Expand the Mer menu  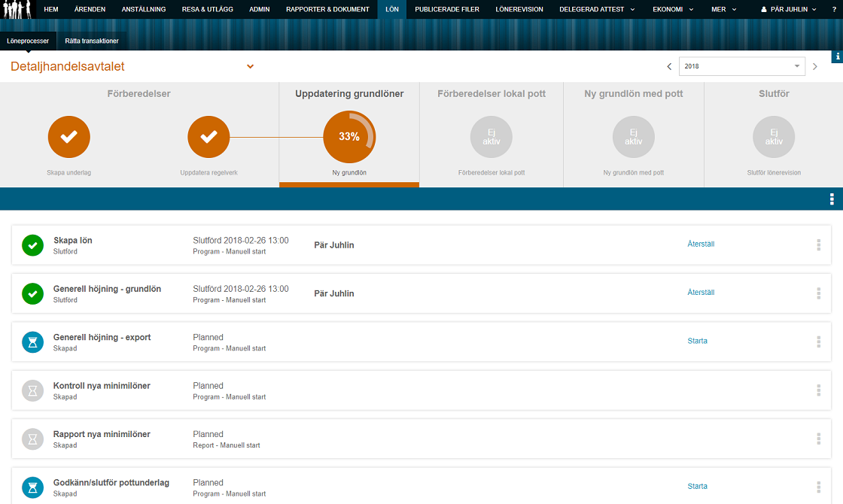pyautogui.click(x=723, y=9)
